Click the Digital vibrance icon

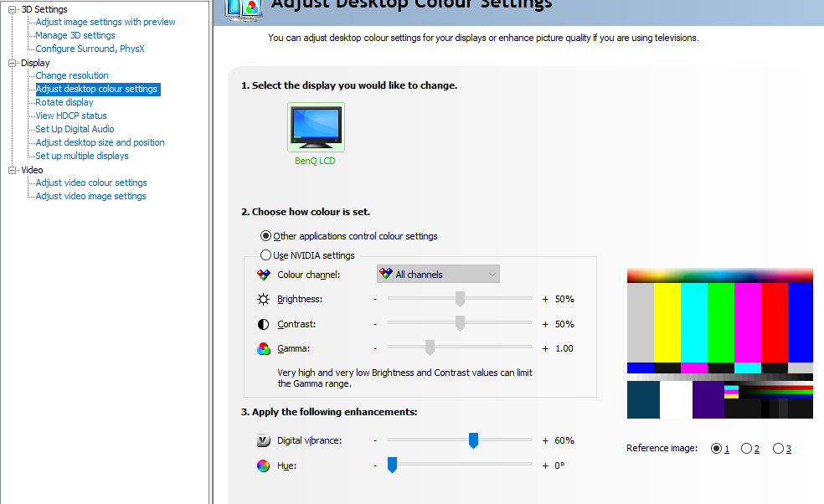[x=263, y=440]
